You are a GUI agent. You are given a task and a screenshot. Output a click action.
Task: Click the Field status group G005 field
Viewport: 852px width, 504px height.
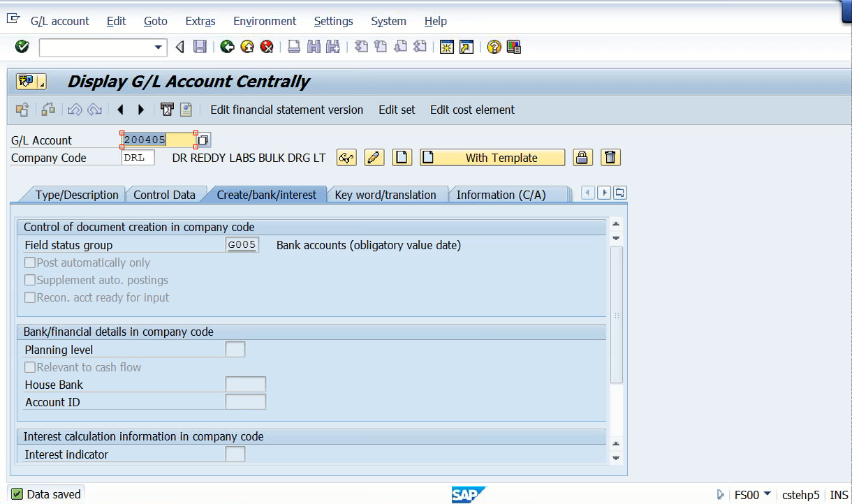242,245
